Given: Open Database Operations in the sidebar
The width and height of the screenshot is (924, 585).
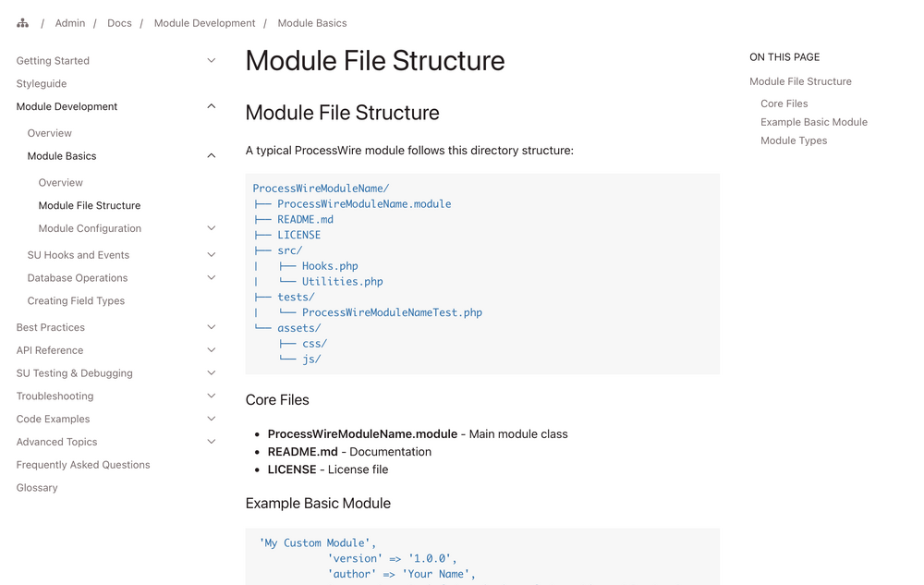Looking at the screenshot, I should pos(78,278).
